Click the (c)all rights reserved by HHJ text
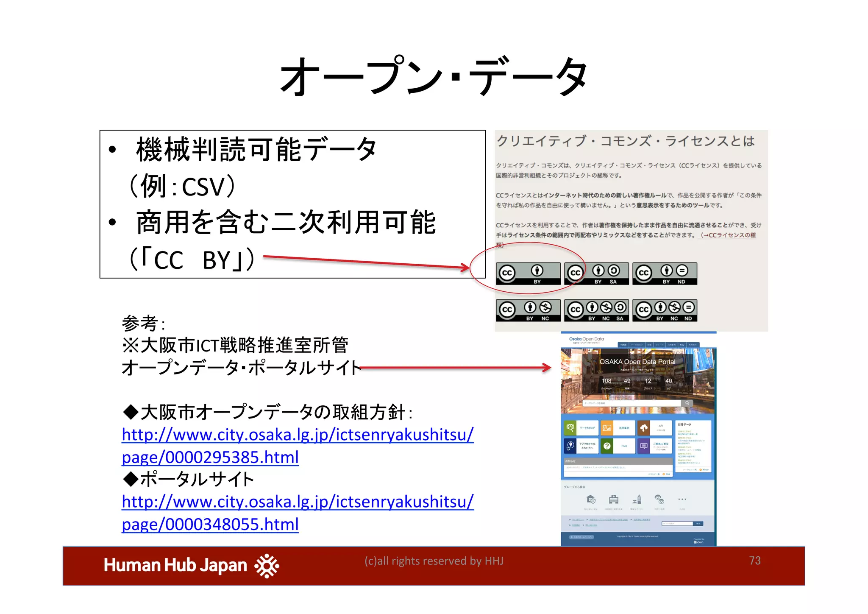Screen dimensions: 868x614 [x=434, y=561]
